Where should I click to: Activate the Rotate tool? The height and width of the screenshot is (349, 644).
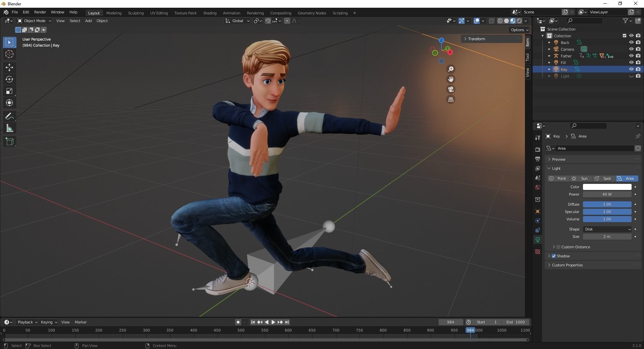coord(9,79)
